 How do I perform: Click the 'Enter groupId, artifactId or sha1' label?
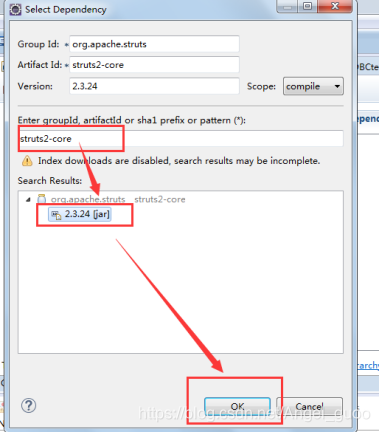132,120
